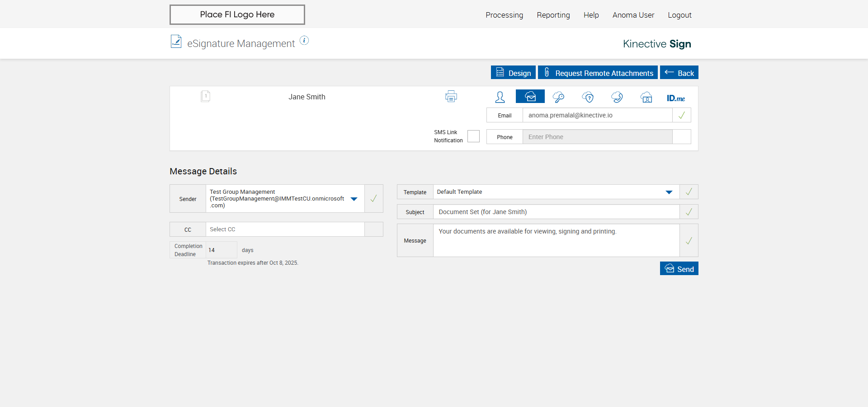Choose the ID.me verification option
Viewport: 868px width, 407px height.
(x=675, y=98)
